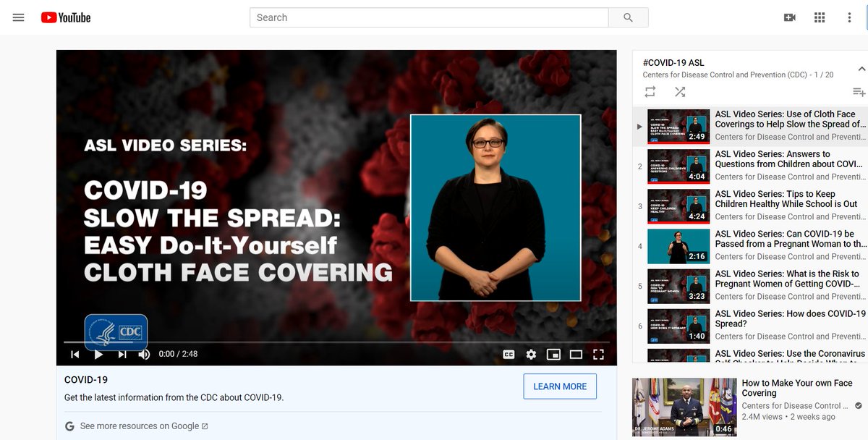Image resolution: width=868 pixels, height=440 pixels.
Task: Open thumbnail with 4:04 duration
Action: [x=678, y=166]
